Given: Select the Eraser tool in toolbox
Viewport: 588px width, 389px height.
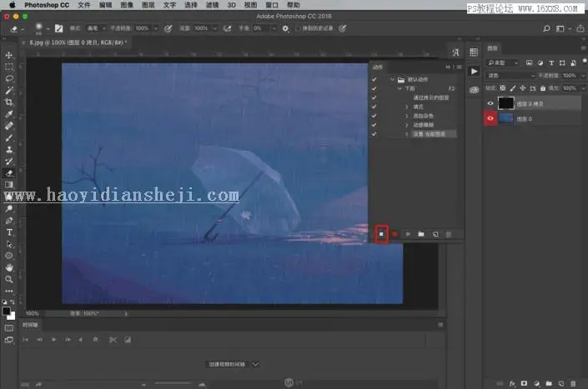Looking at the screenshot, I should [9, 173].
